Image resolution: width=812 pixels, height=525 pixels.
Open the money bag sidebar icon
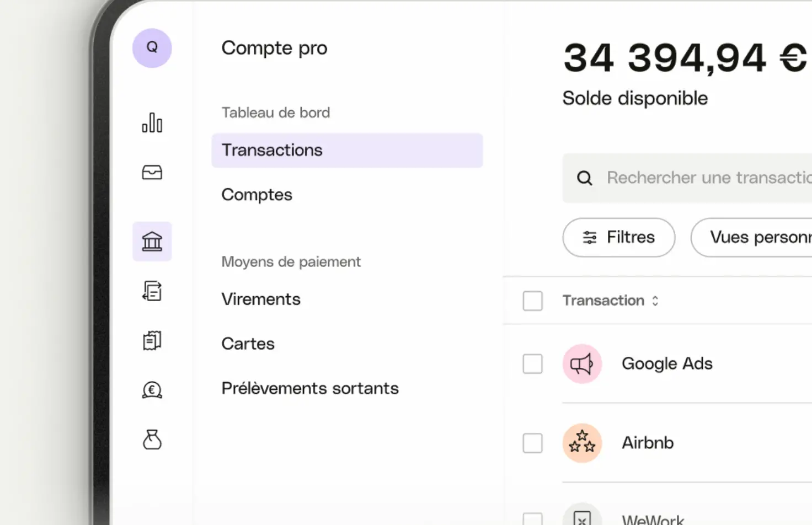(x=152, y=440)
